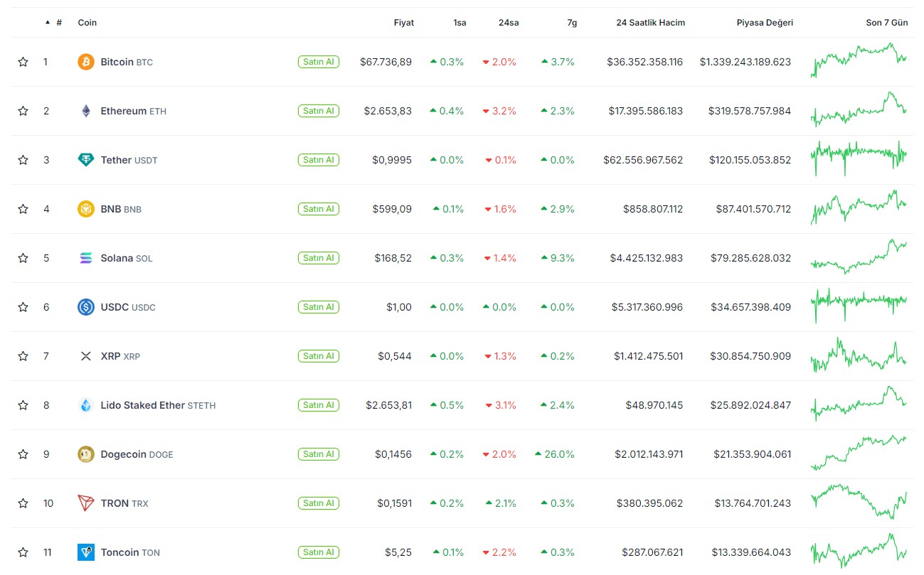Open the Toncoin TON link
The height and width of the screenshot is (575, 924).
click(x=130, y=552)
